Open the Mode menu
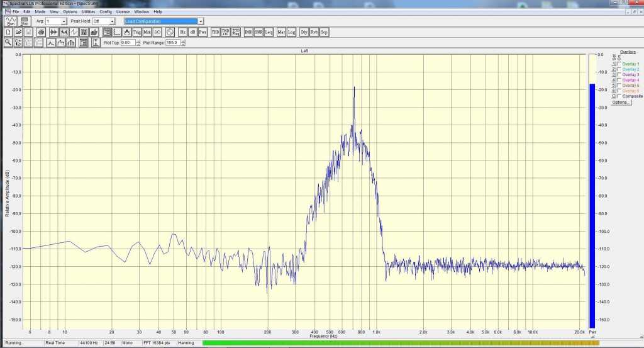This screenshot has width=644, height=348. (40, 11)
